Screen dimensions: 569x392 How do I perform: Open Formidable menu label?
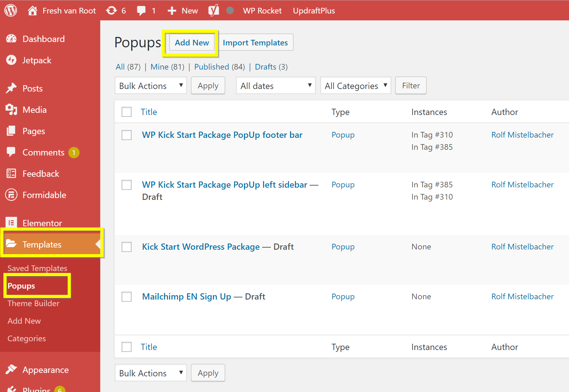pos(44,195)
